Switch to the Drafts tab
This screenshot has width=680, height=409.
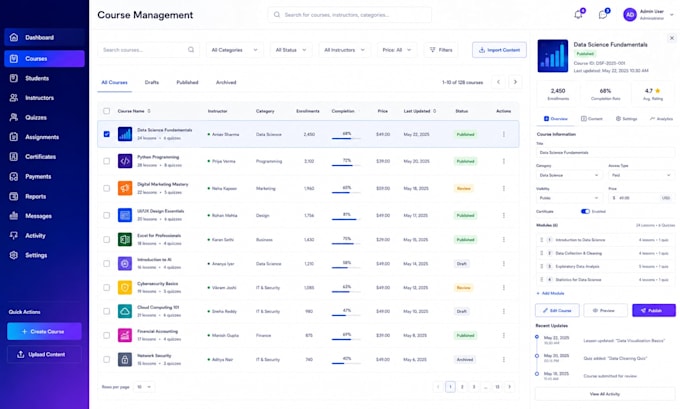[152, 82]
